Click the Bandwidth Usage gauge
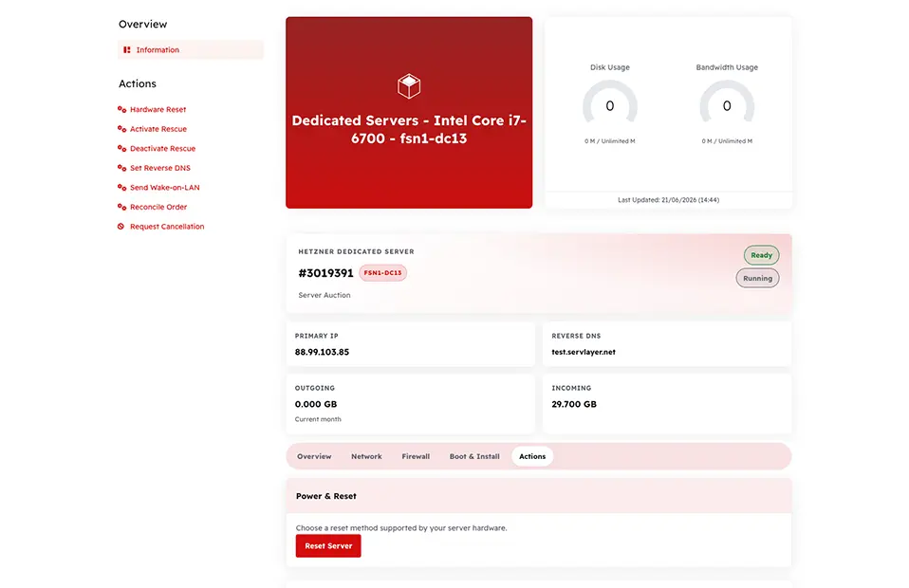Viewport: 909px width, 588px height. [x=727, y=104]
